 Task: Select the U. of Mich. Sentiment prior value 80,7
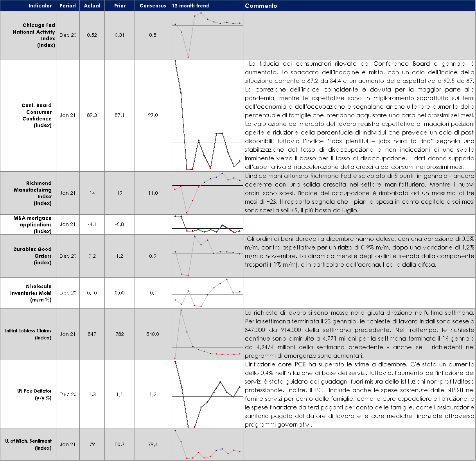coord(120,445)
